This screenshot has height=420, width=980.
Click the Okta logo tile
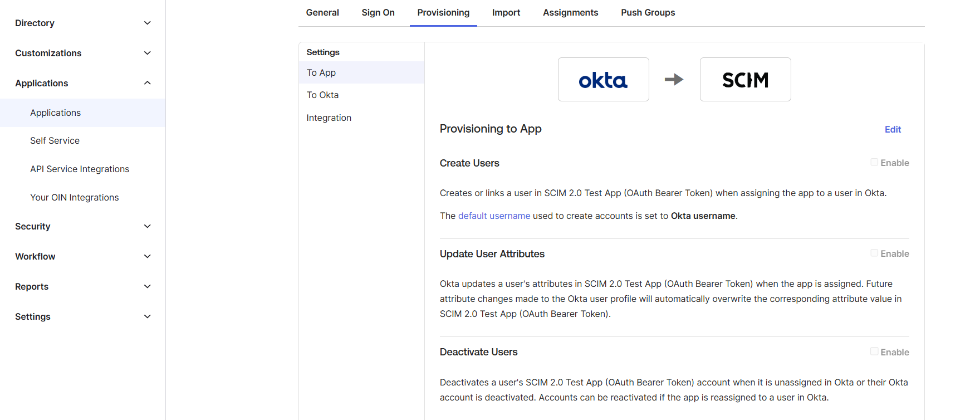pyautogui.click(x=603, y=80)
